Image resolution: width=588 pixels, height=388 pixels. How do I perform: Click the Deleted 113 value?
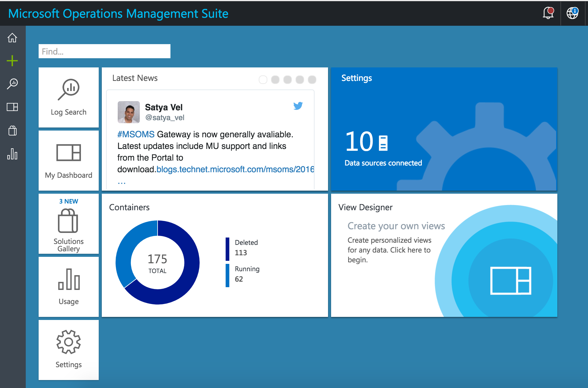coord(241,253)
